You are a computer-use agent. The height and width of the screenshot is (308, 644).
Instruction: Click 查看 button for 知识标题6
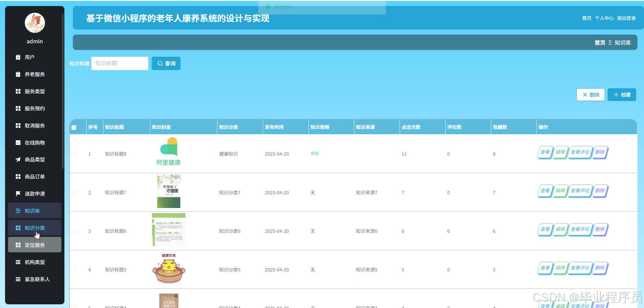(x=545, y=229)
